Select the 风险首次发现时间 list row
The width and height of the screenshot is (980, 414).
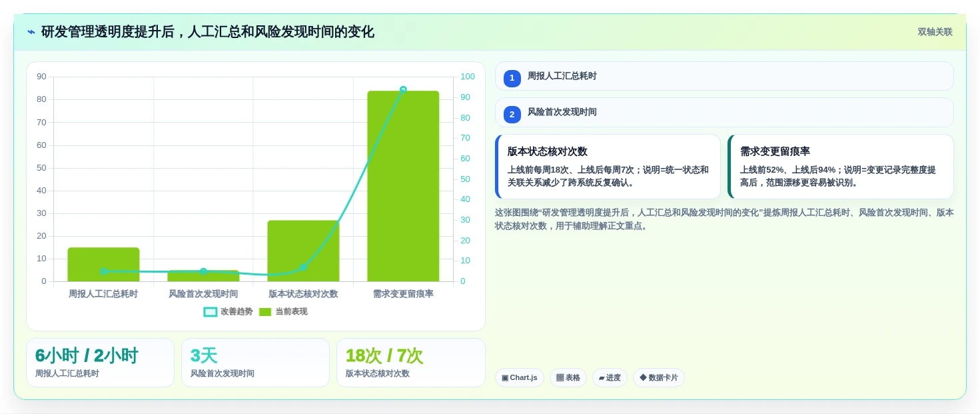click(724, 112)
